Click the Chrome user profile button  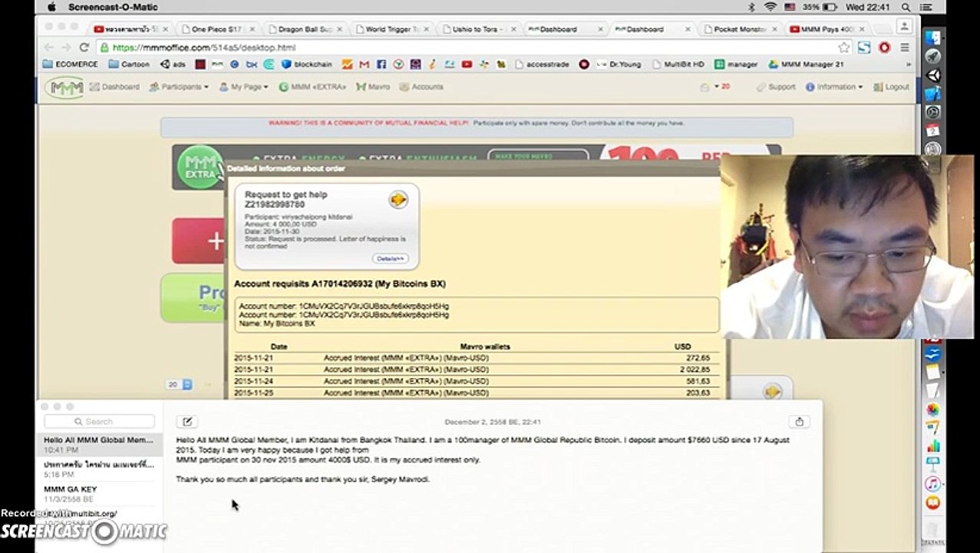[x=905, y=26]
